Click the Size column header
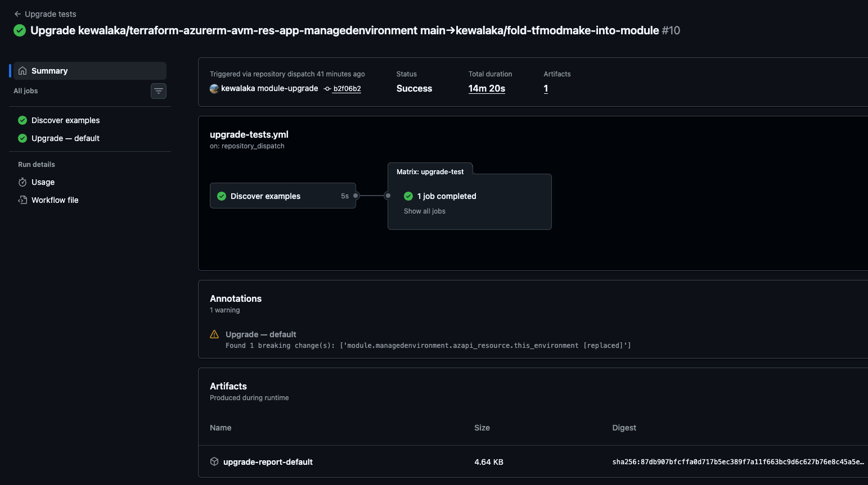 (482, 428)
